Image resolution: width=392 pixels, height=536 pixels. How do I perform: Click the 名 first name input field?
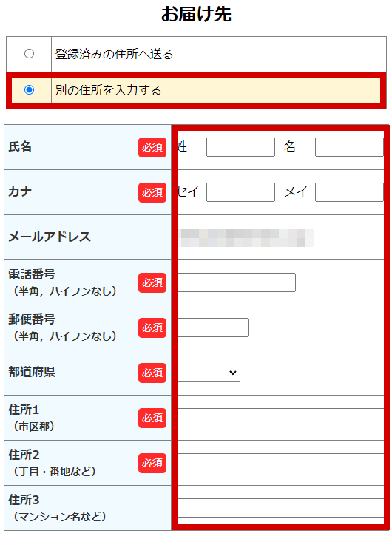349,147
